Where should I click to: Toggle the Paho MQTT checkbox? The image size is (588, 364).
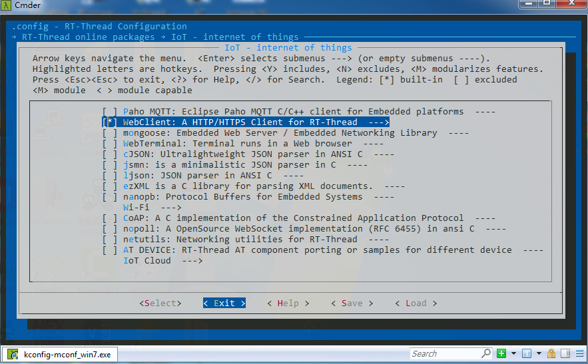110,112
